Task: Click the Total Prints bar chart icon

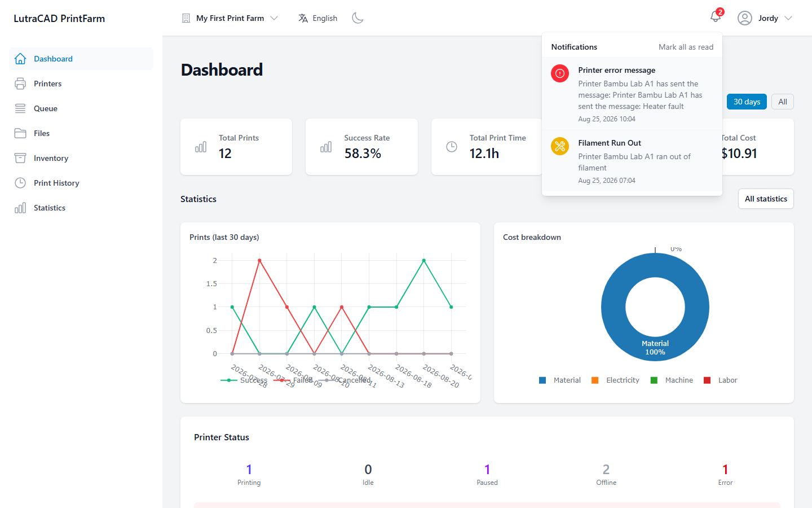Action: click(x=201, y=147)
